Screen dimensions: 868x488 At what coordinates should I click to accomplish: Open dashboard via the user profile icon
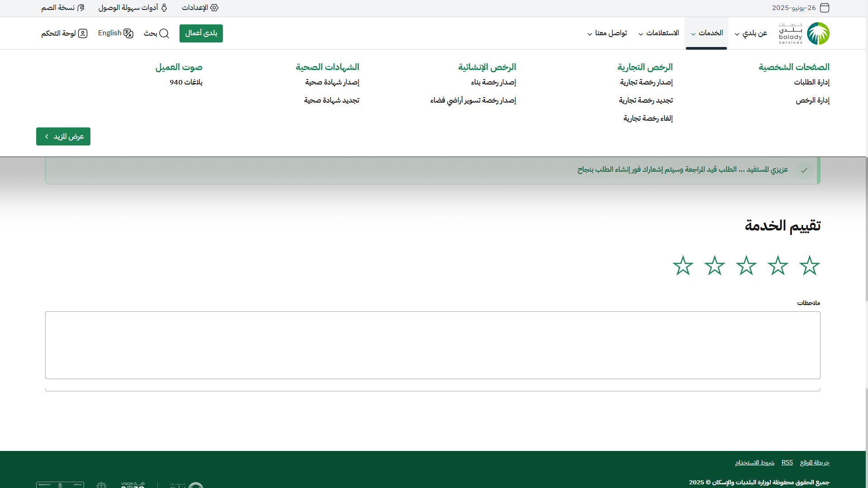83,33
